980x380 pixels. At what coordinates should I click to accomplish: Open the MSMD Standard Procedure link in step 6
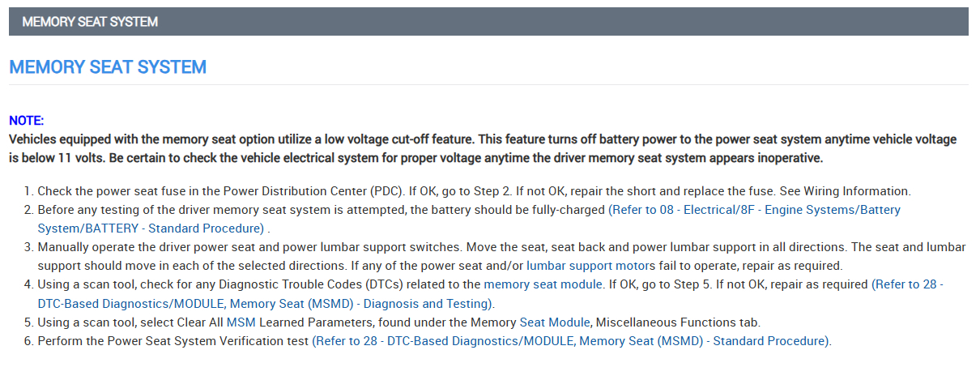pyautogui.click(x=570, y=341)
